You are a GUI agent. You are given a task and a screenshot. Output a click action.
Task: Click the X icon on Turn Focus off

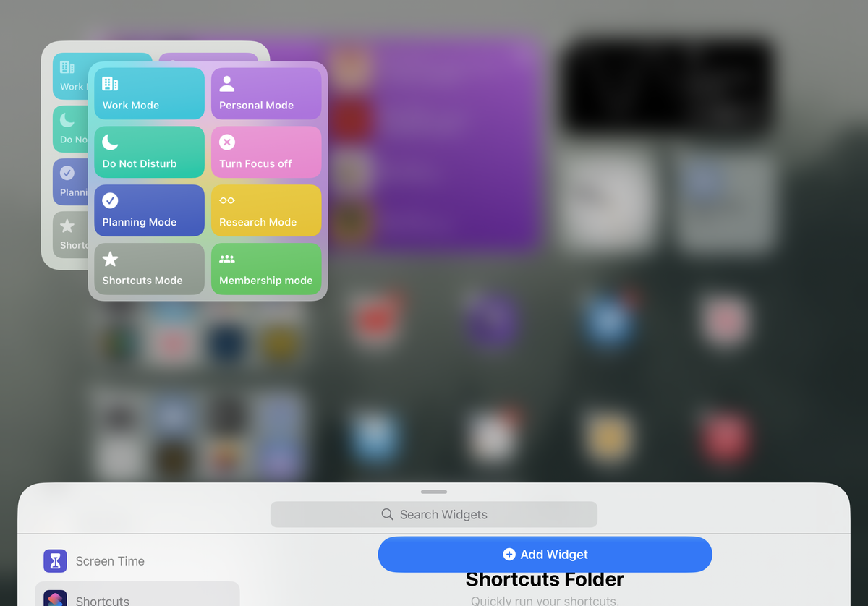click(x=226, y=142)
